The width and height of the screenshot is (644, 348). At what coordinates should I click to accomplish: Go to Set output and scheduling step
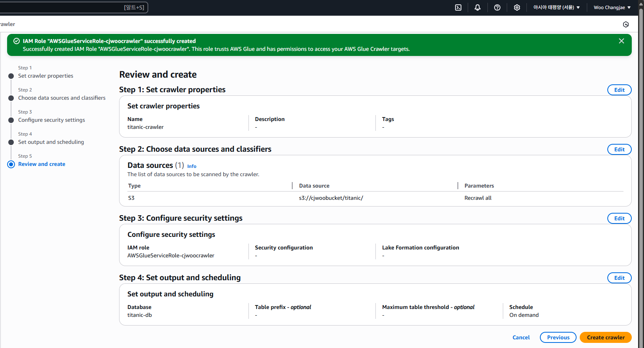51,142
